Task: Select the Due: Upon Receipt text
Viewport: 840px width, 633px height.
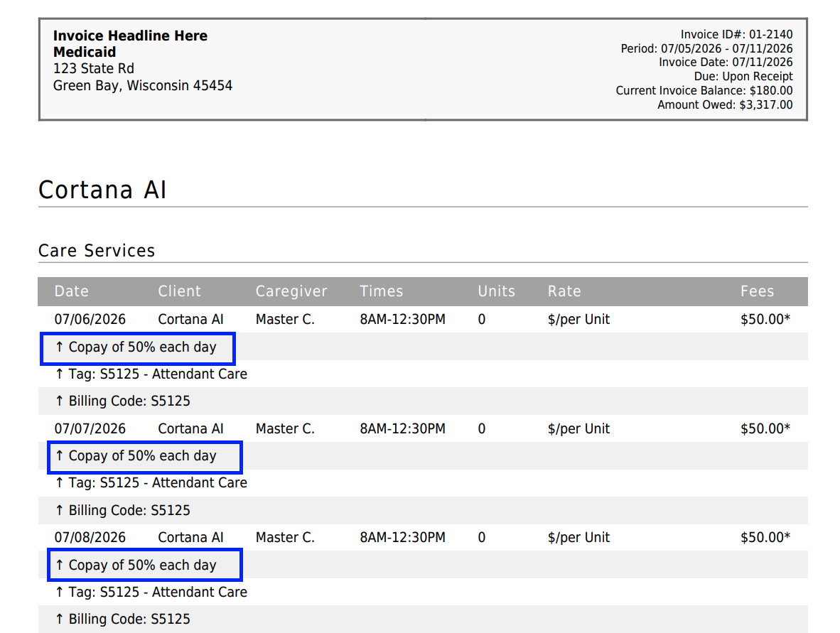Action: [743, 76]
